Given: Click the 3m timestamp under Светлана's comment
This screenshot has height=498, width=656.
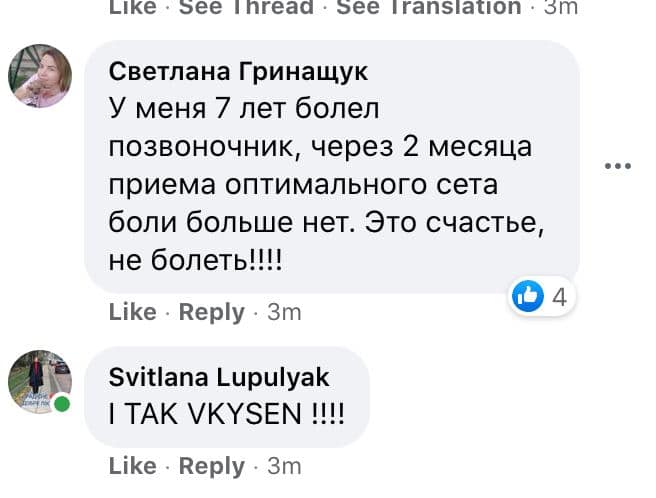Looking at the screenshot, I should (x=285, y=312).
